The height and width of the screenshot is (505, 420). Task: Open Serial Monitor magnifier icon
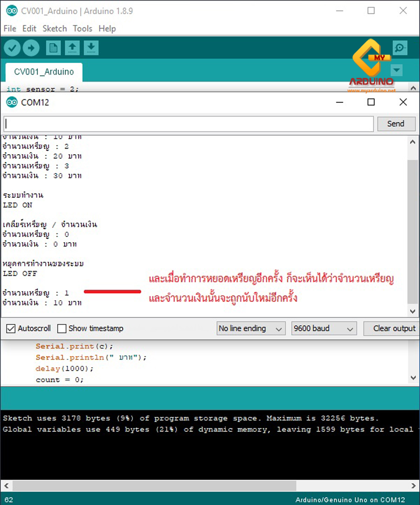(x=400, y=48)
